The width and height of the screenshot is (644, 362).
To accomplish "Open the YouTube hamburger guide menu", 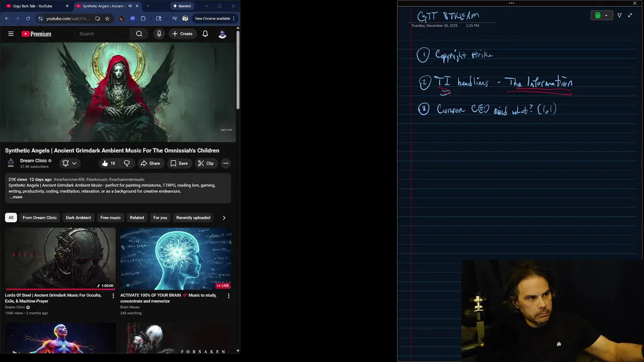I will pos(11,34).
